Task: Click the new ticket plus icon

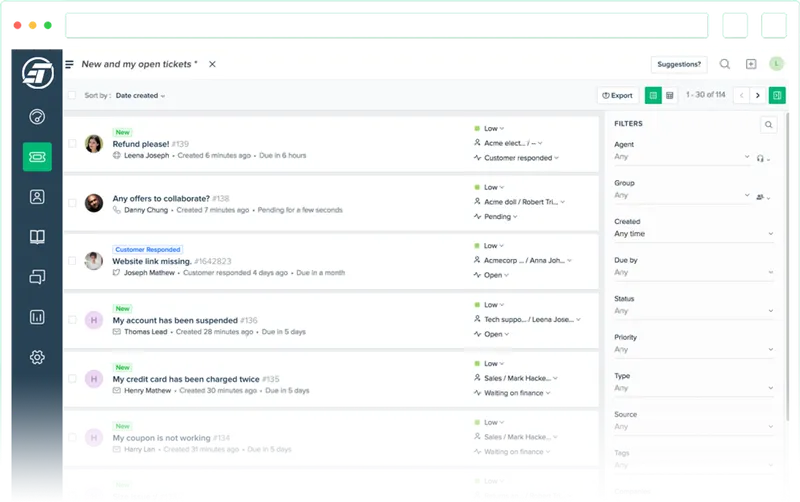Action: tap(751, 64)
